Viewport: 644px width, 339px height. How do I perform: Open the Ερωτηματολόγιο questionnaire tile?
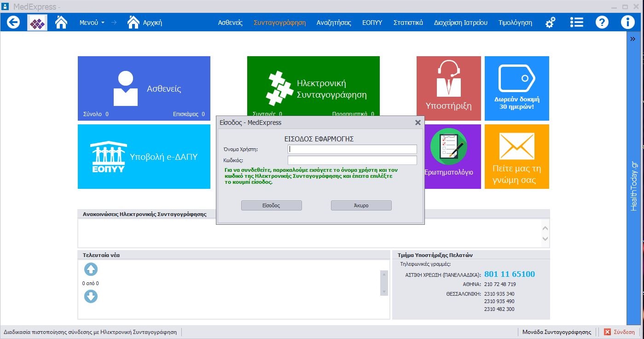click(x=453, y=157)
